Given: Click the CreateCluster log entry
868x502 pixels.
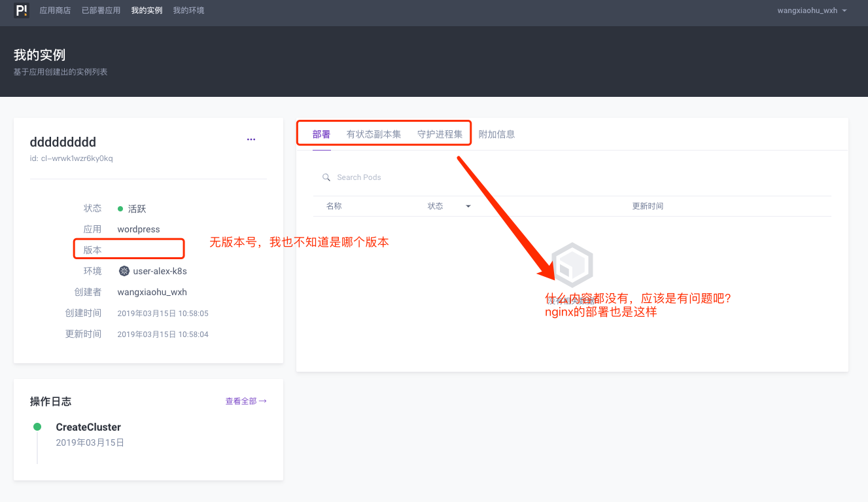Looking at the screenshot, I should [88, 426].
